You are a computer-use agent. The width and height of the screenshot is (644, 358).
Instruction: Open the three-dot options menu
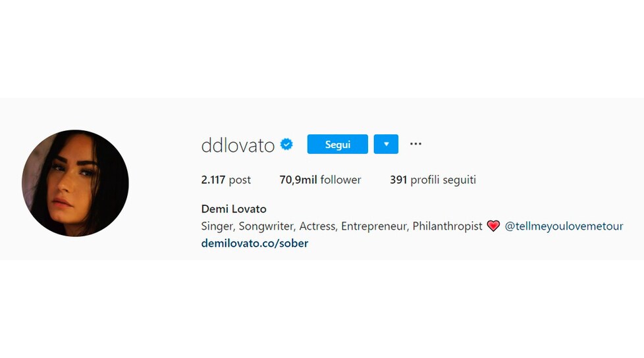[416, 143]
